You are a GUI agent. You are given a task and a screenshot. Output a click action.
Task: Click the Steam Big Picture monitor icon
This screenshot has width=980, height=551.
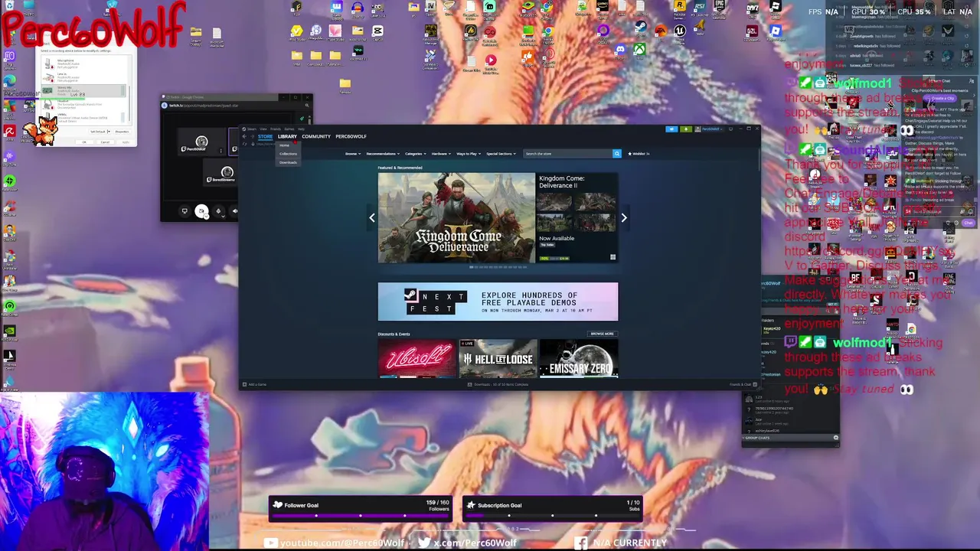point(730,129)
